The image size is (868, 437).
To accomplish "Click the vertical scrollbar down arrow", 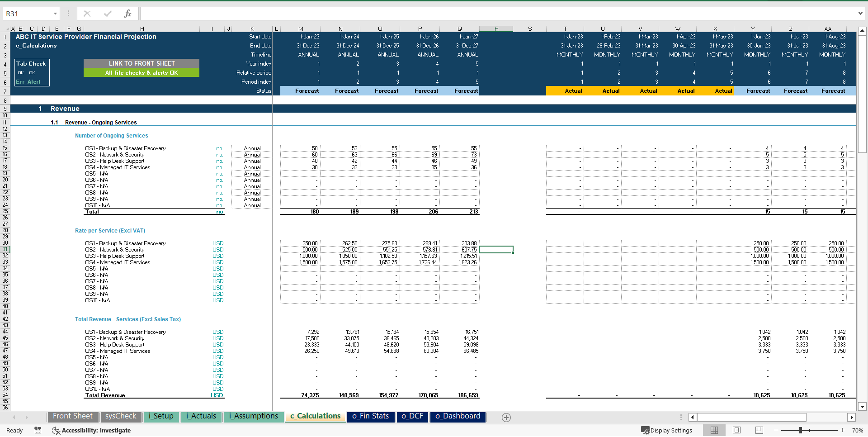I will coord(862,407).
